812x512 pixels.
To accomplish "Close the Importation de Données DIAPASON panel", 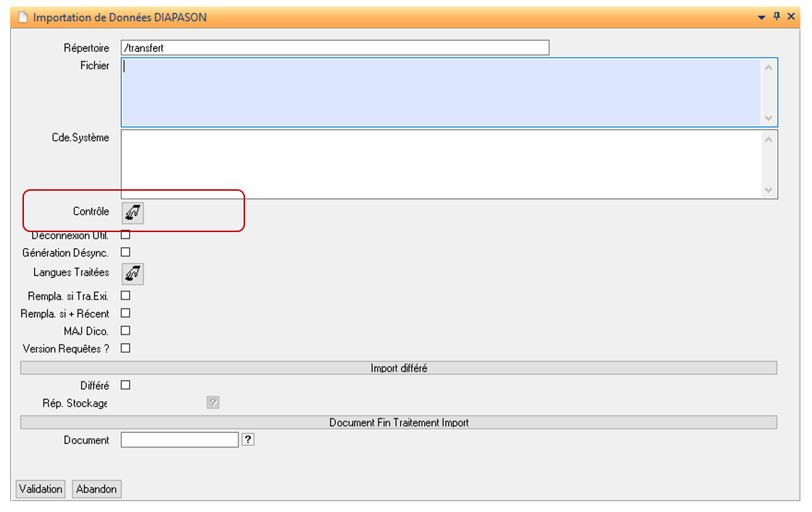I will pos(791,17).
